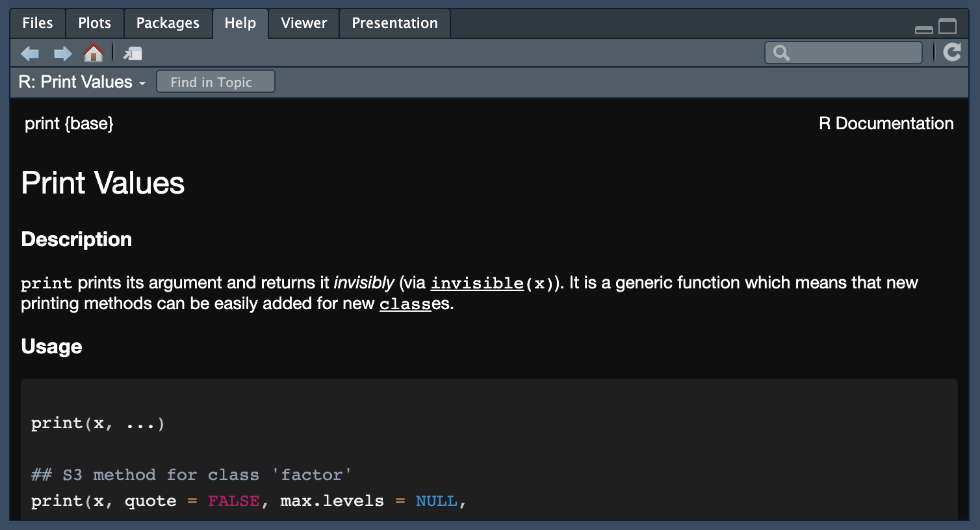Go back to the previous help topic
This screenshot has width=980, height=530.
30,53
